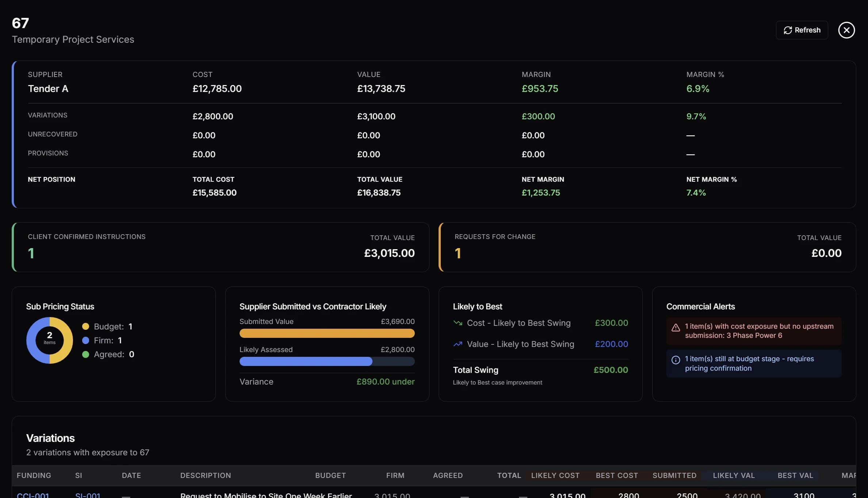Click the warning triangle on cost exposure alert

[676, 327]
